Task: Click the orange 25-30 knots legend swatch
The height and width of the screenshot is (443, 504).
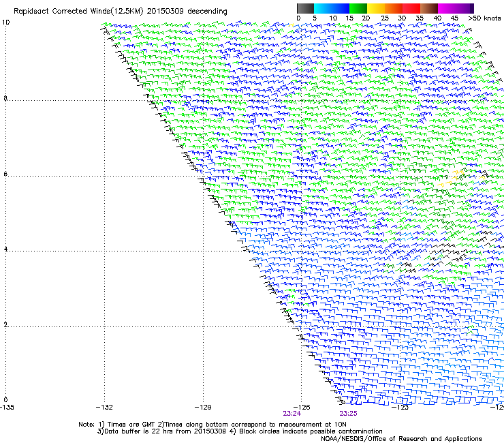Action: point(394,8)
